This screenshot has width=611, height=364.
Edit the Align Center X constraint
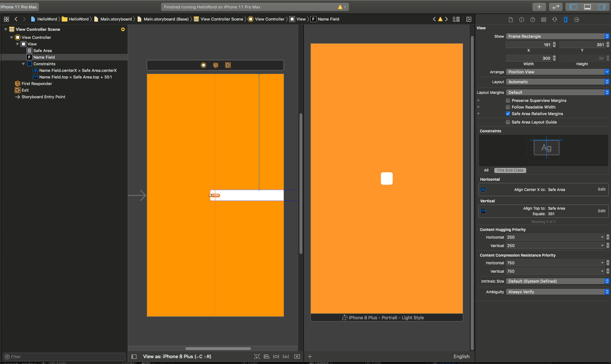tap(601, 190)
